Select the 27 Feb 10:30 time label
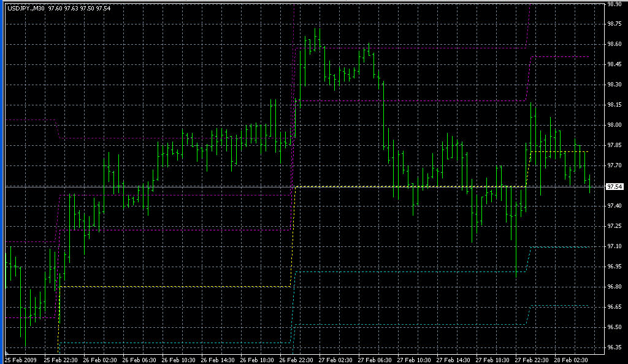628x364 pixels. [x=415, y=358]
